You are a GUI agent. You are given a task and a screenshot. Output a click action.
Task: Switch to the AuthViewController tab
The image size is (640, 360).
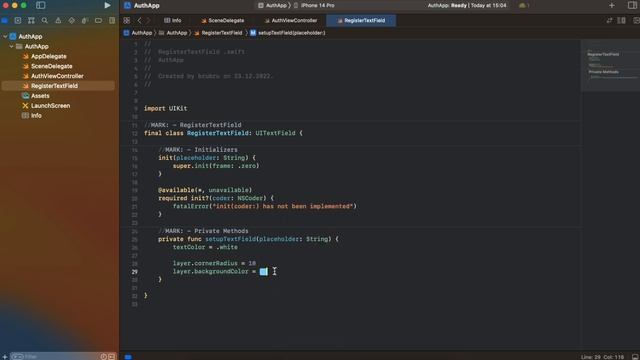coord(291,20)
